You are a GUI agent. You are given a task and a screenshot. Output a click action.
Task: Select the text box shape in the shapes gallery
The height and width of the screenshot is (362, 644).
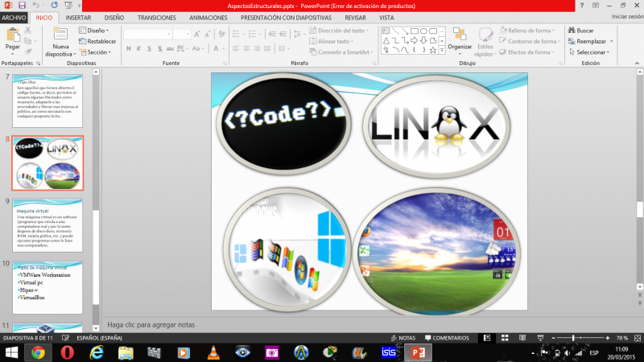(x=386, y=31)
